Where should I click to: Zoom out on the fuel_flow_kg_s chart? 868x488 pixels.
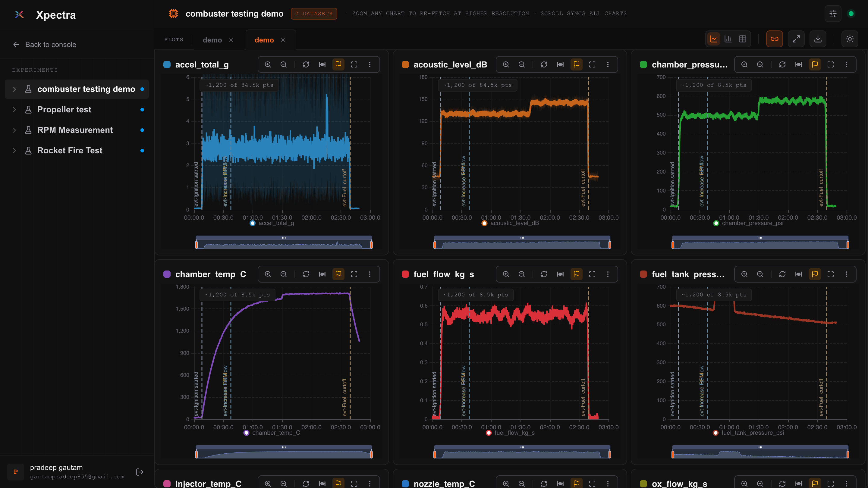click(522, 274)
